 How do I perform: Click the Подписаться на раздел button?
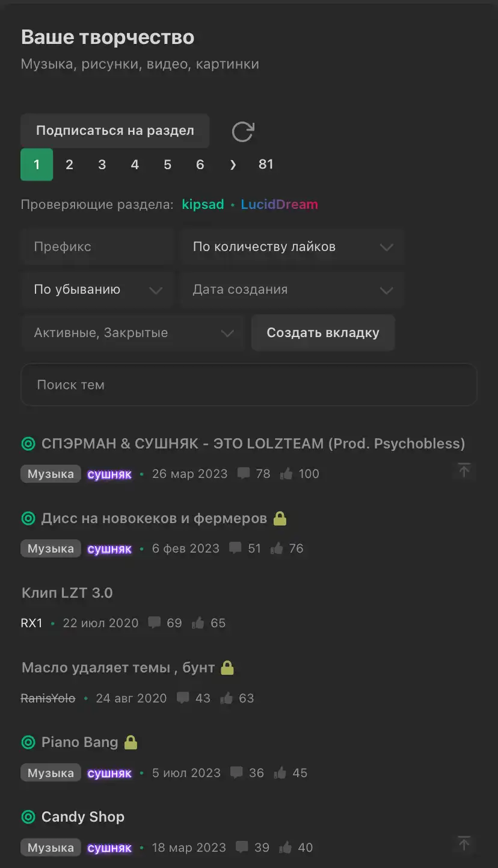coord(115,131)
